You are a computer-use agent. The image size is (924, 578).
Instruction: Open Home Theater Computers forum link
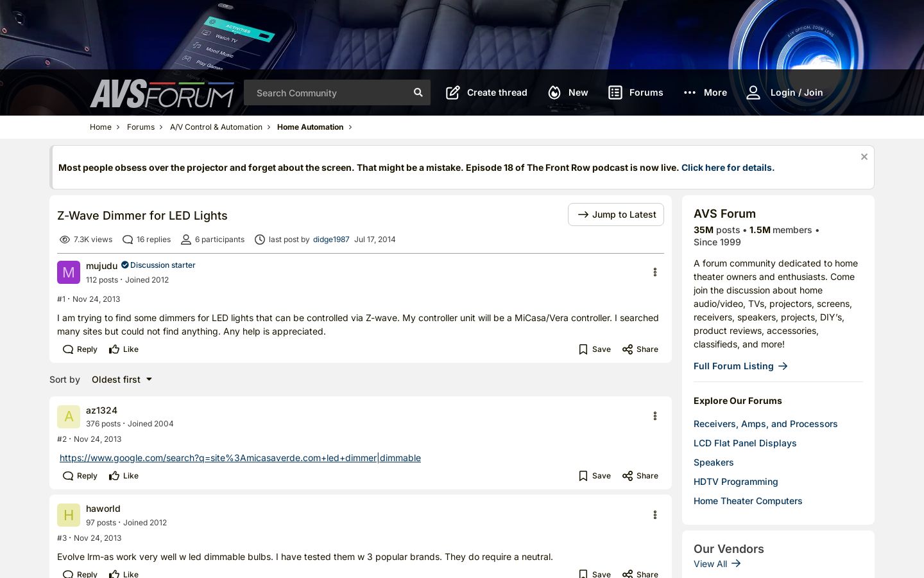click(x=748, y=501)
